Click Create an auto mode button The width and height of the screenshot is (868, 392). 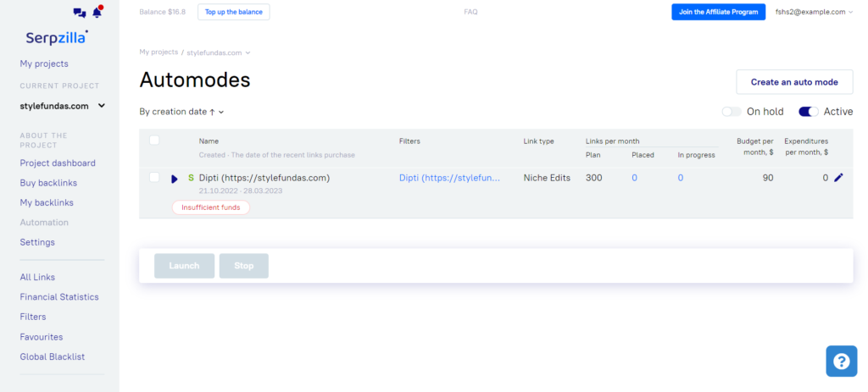pos(794,82)
